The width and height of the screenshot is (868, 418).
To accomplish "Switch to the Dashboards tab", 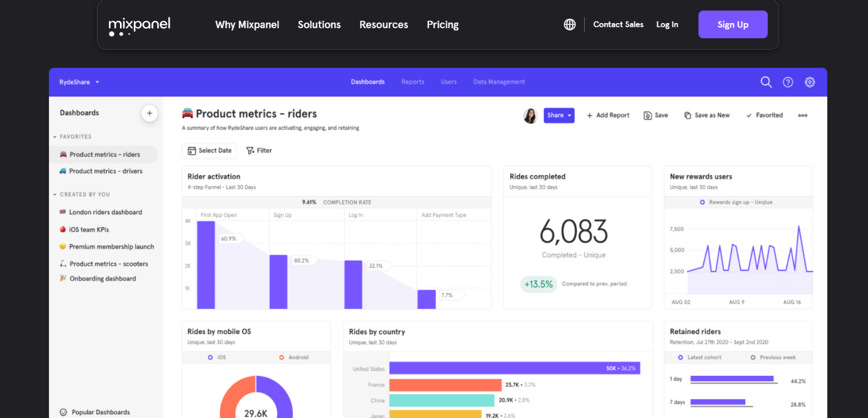I will [367, 82].
